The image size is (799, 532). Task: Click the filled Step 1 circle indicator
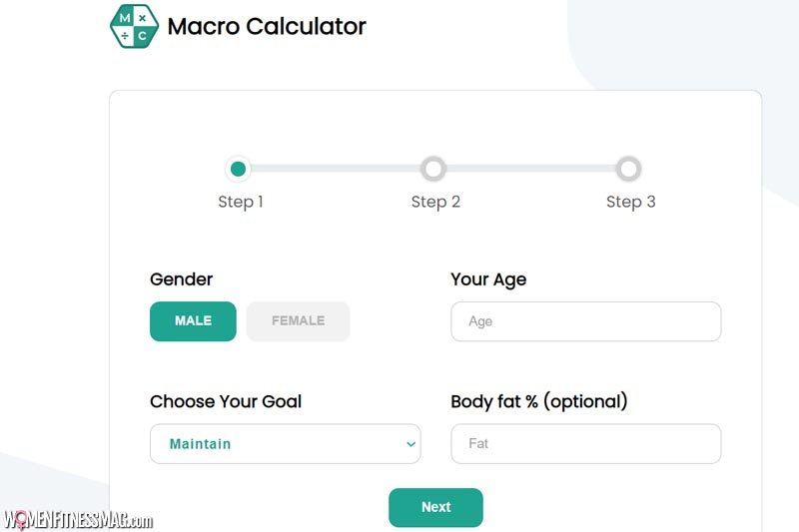238,169
